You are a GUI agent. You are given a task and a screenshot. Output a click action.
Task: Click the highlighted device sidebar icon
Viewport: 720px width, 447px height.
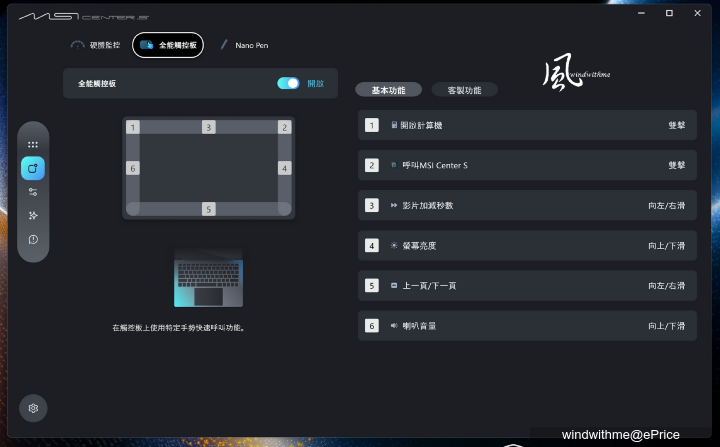point(33,168)
